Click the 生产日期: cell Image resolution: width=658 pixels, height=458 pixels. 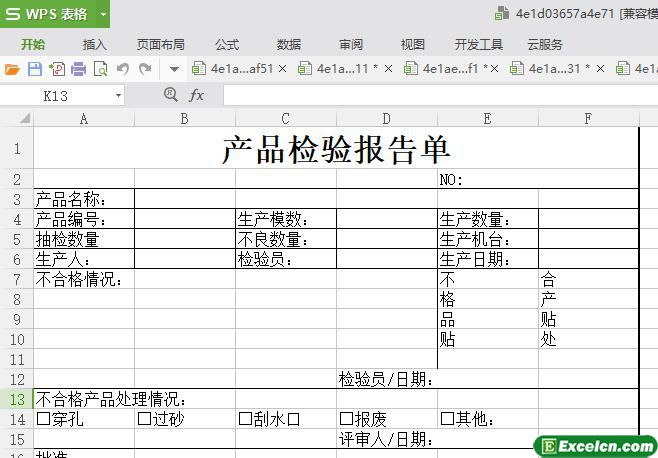coord(488,259)
